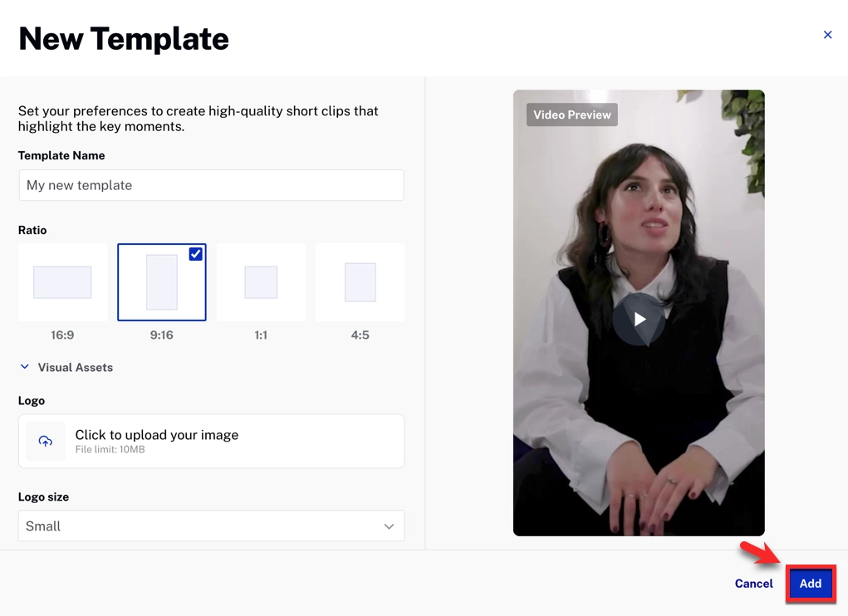
Task: Click the upload cloud icon for Logo
Action: pos(46,441)
